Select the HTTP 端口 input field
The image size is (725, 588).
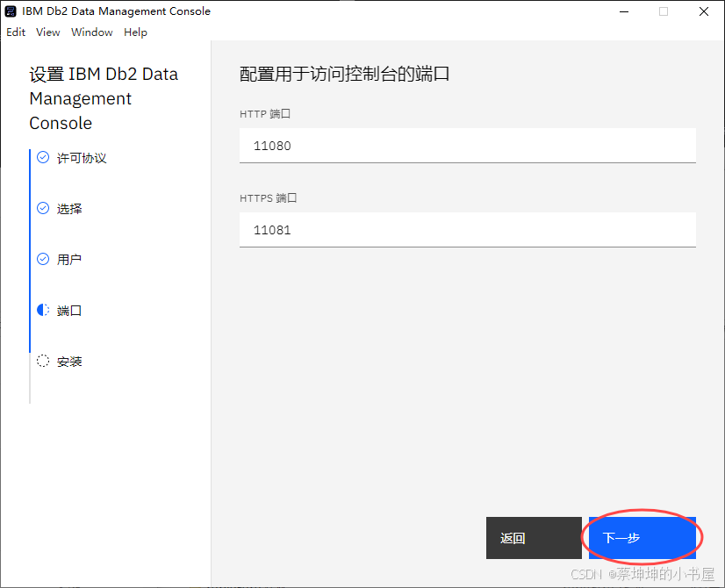[468, 146]
